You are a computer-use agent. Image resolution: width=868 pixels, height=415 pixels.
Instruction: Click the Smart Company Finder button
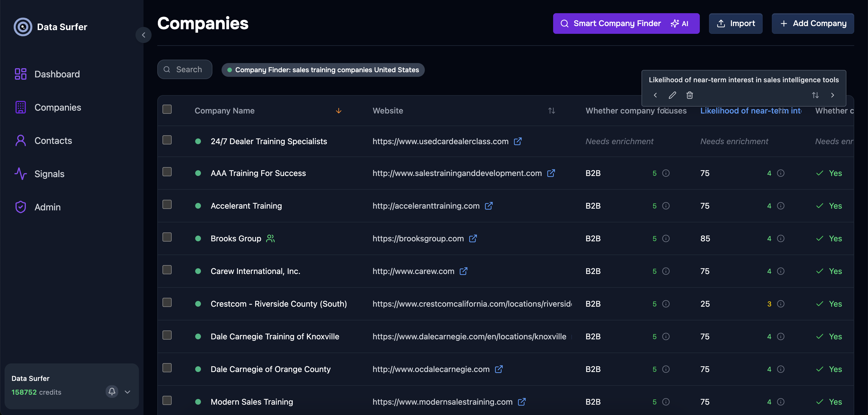[626, 24]
